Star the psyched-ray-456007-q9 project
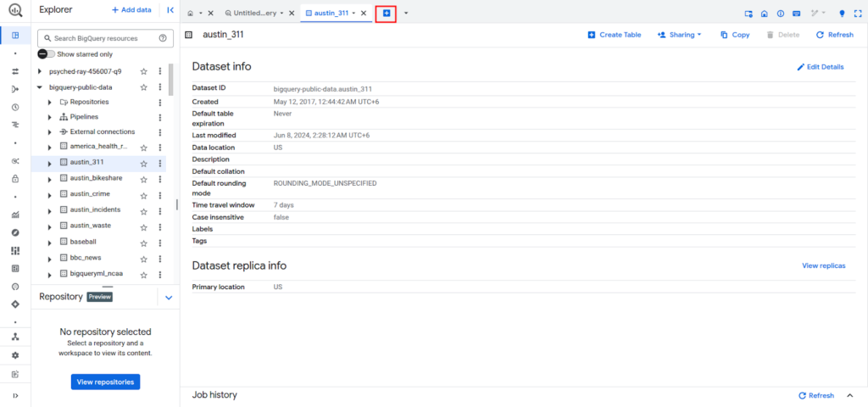Screen dimensions: 868x407 pos(144,71)
